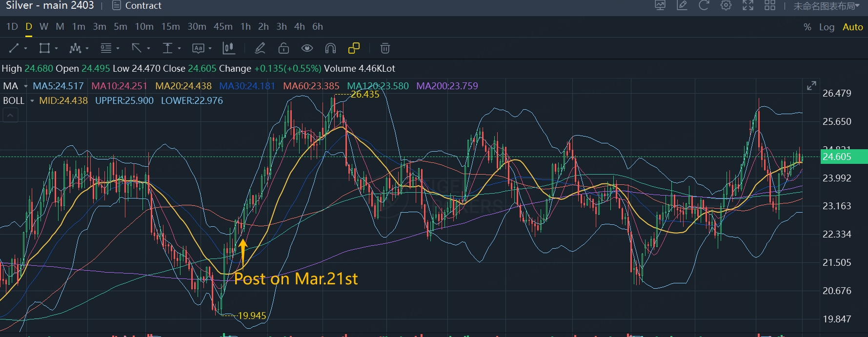
Task: Select the 45m timeframe
Action: (223, 27)
